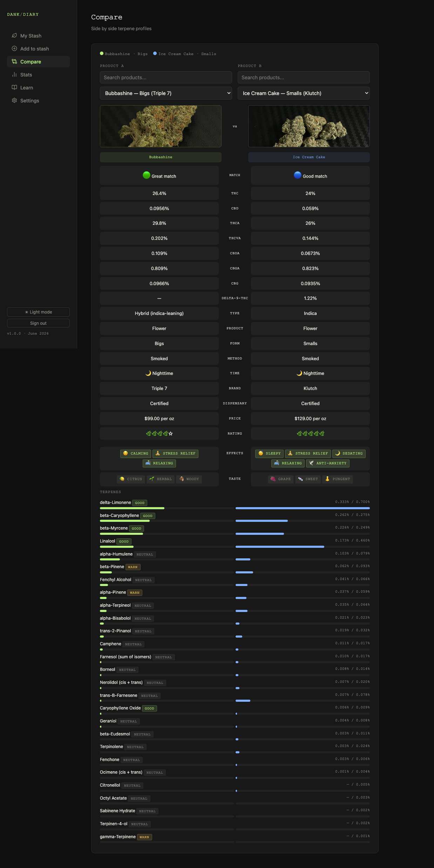Click the beta-Caryophyllene blue bar
Viewport: 434px width, 868px height.
[x=262, y=521]
